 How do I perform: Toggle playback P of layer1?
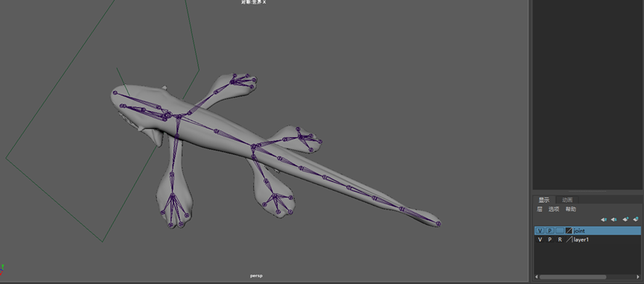(550, 239)
